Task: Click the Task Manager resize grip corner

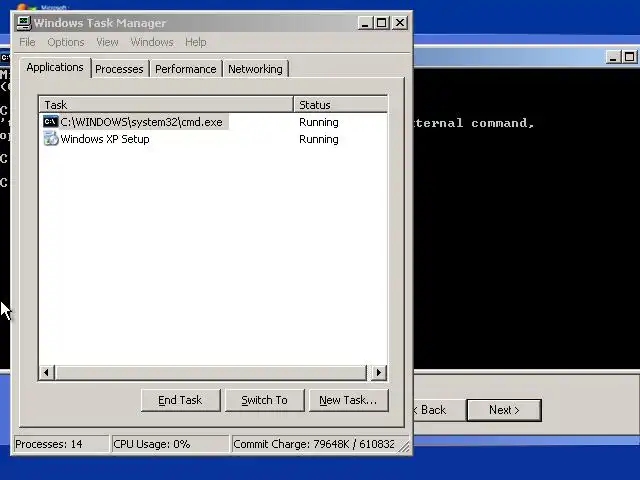Action: point(404,447)
